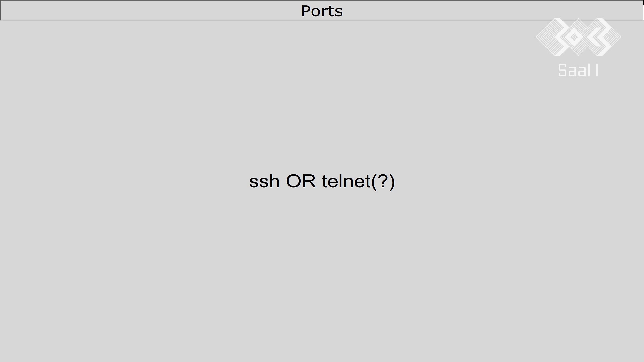
Task: Click the word 'OR' in the slide text
Action: [301, 181]
